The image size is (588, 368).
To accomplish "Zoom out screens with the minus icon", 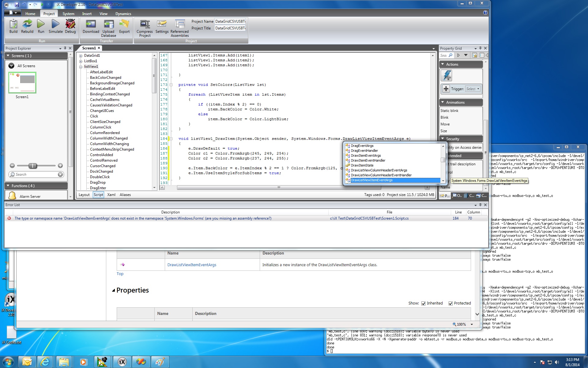I will 12,166.
